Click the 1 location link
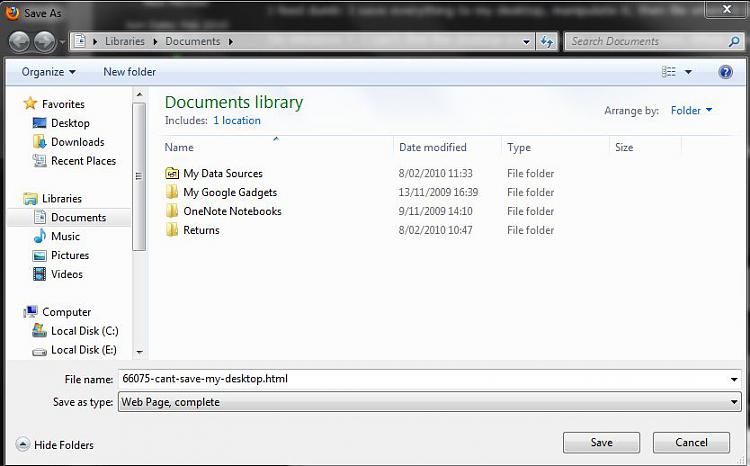Viewport: 750px width, 466px height. [237, 121]
